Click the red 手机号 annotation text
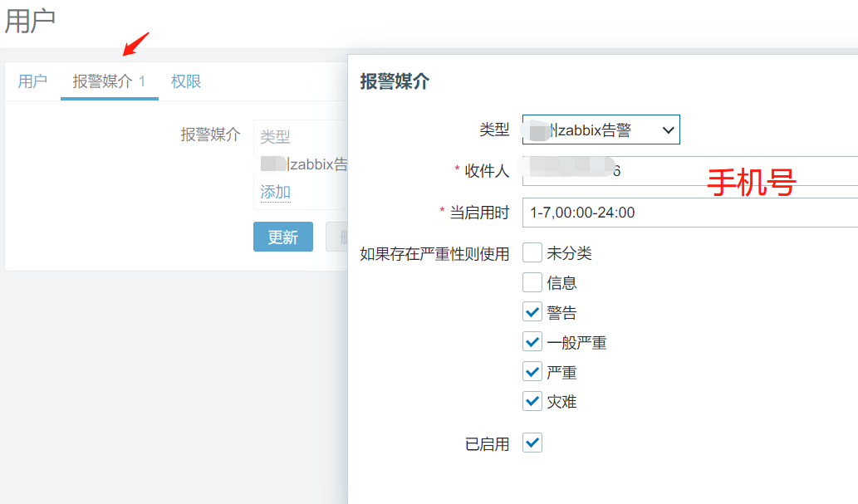858x504 pixels. (x=752, y=183)
